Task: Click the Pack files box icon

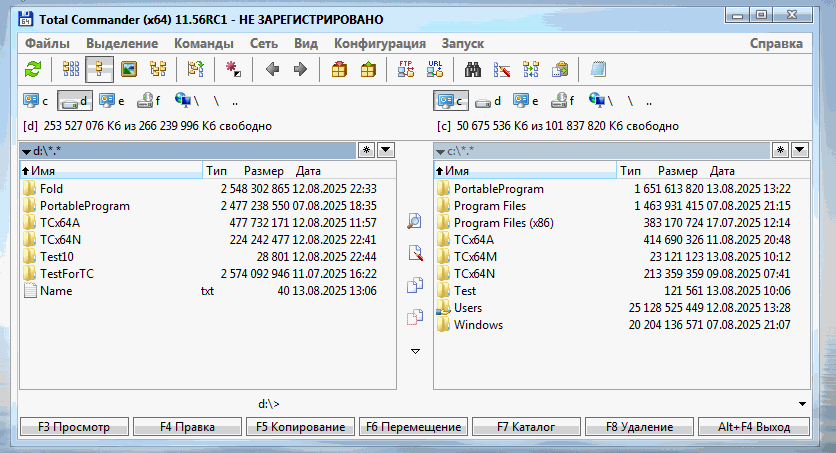Action: pyautogui.click(x=339, y=69)
